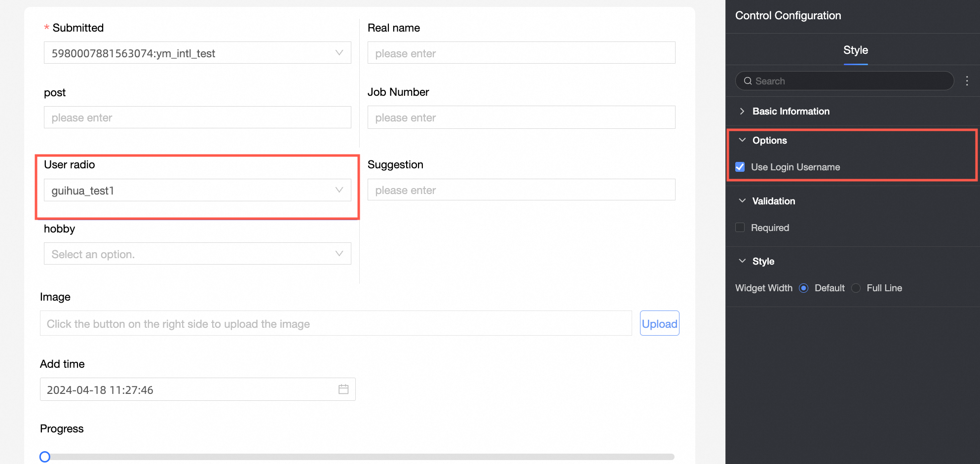Collapse the Options section
Screen dimensions: 980x464
(742, 141)
